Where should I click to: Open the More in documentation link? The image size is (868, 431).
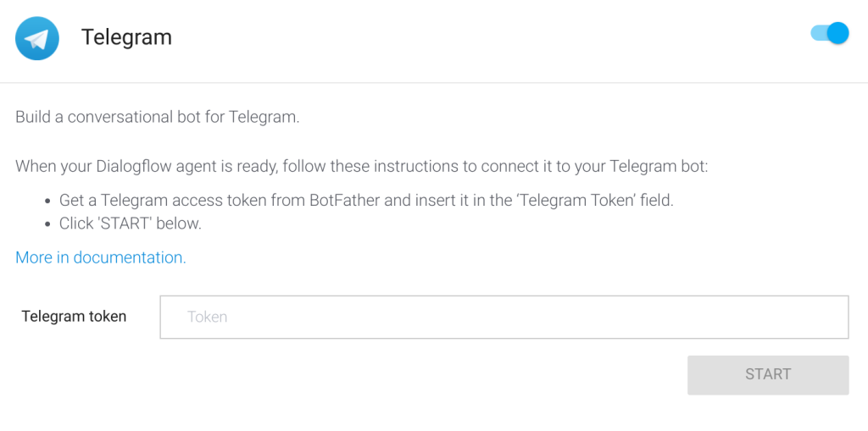[101, 257]
